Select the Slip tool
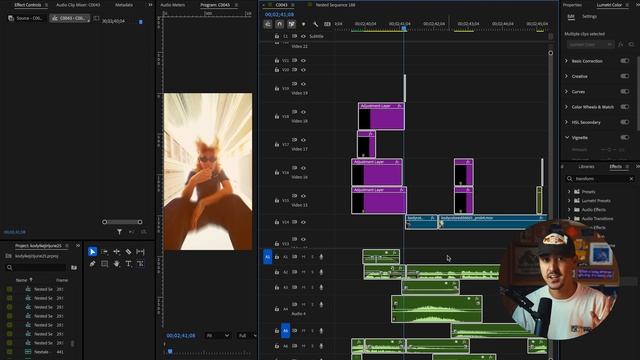 tap(140, 252)
